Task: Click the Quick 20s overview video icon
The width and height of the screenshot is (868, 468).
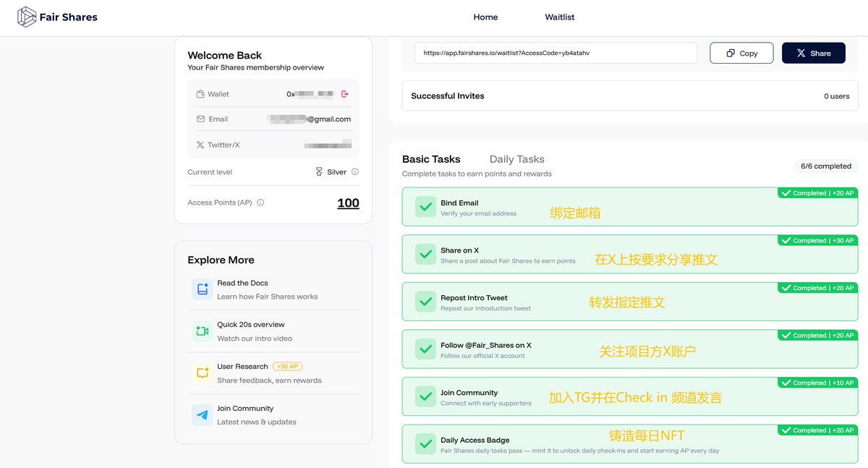Action: [202, 331]
